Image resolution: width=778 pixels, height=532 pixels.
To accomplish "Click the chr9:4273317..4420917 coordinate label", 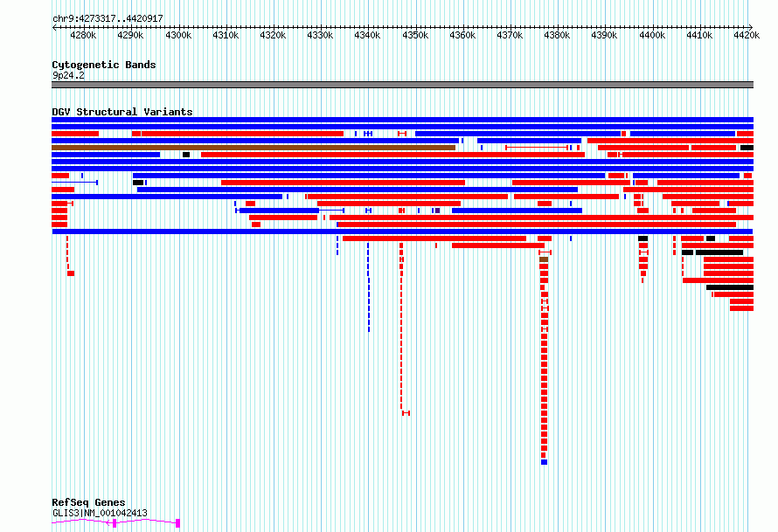I will (x=108, y=19).
